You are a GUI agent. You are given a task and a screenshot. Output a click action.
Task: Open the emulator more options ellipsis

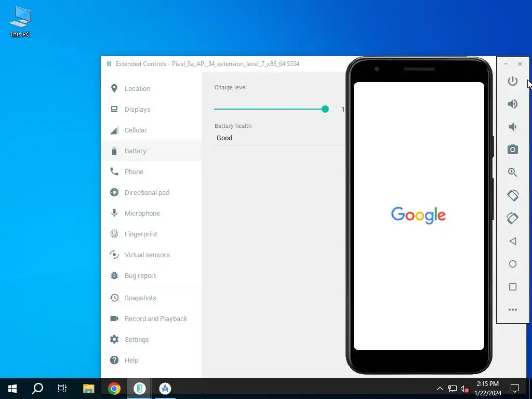click(x=513, y=310)
